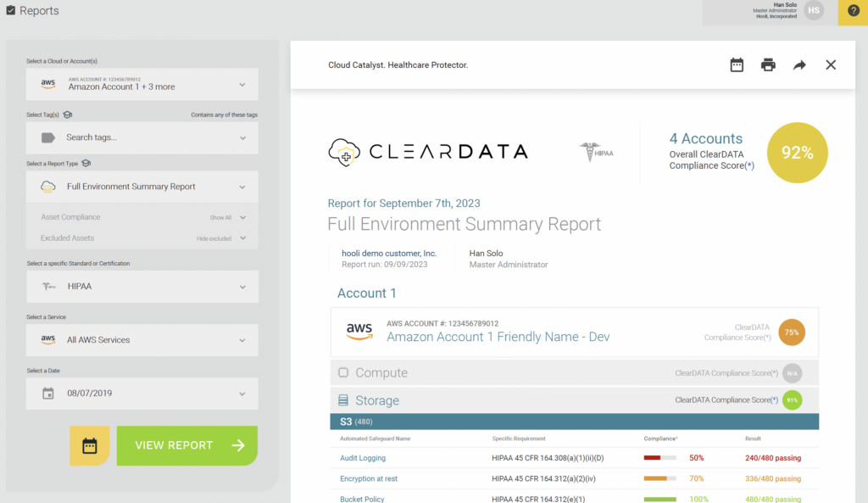Click the S3 (480) table header bar
The height and width of the screenshot is (503, 868).
pyautogui.click(x=575, y=422)
